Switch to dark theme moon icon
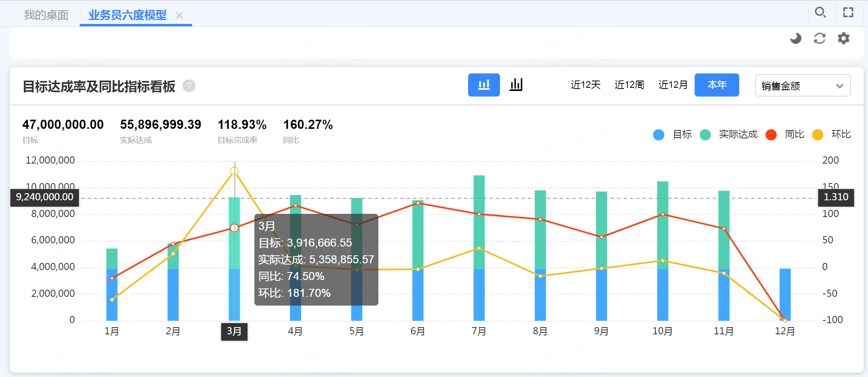The height and width of the screenshot is (377, 868). tap(796, 38)
